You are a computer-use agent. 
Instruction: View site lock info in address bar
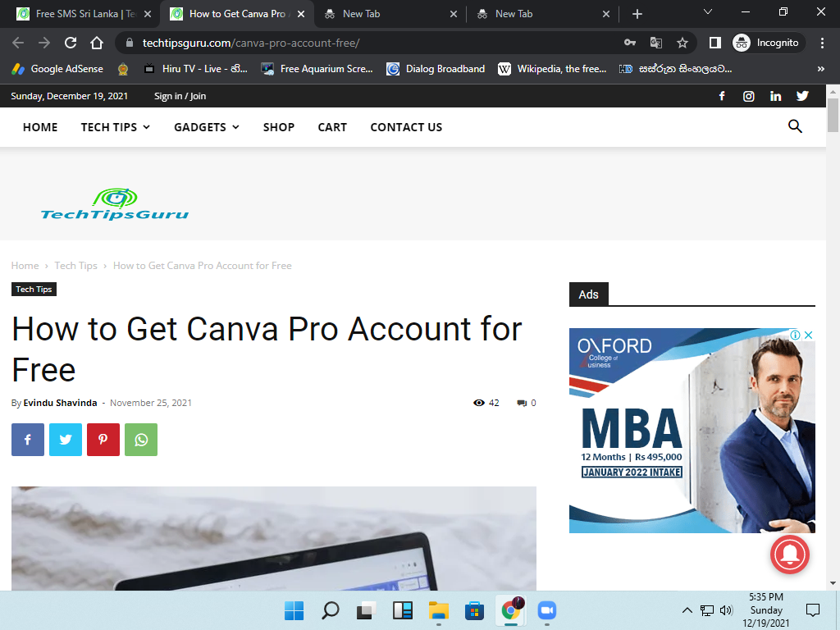pos(129,43)
